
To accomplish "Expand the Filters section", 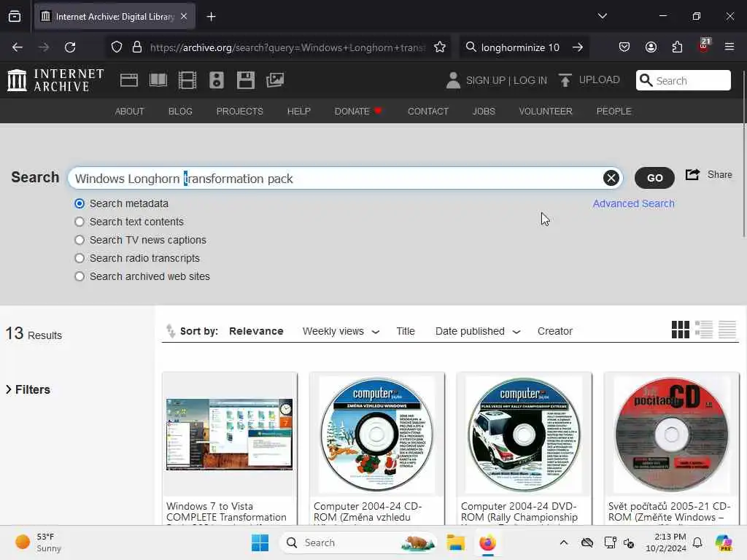I will [28, 389].
